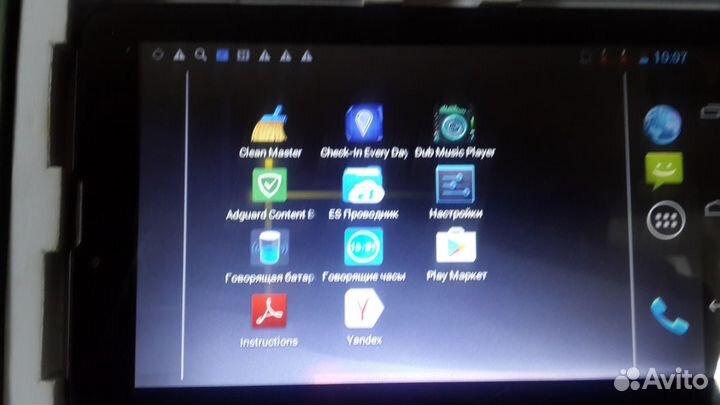Launch Говорящая батарея app
The width and height of the screenshot is (720, 405).
[270, 247]
